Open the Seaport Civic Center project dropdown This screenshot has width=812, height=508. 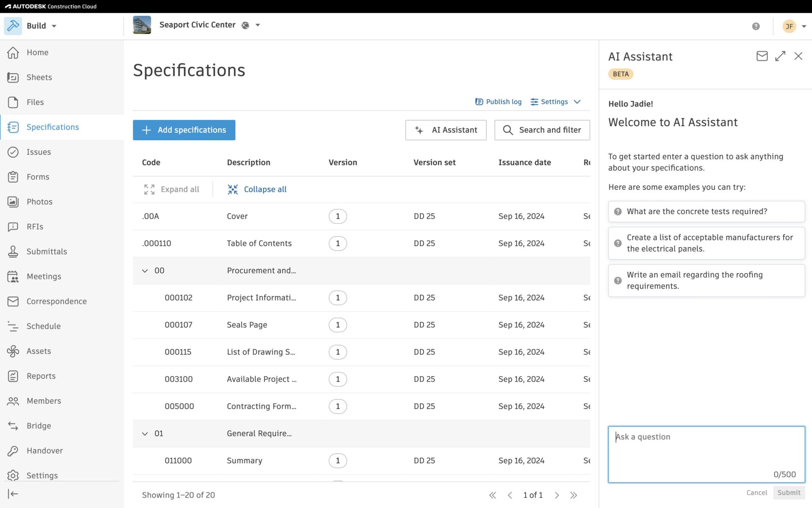257,25
